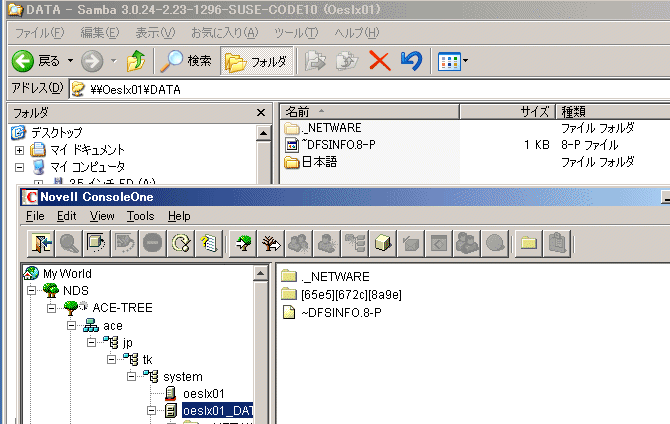Click the grayed Forward arrow in Explorer

(x=92, y=61)
